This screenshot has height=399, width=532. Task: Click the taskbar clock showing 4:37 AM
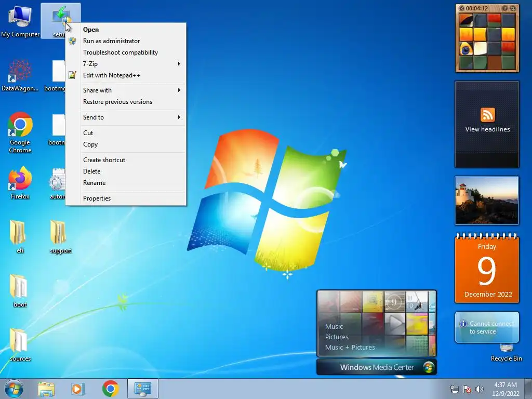pyautogui.click(x=506, y=389)
